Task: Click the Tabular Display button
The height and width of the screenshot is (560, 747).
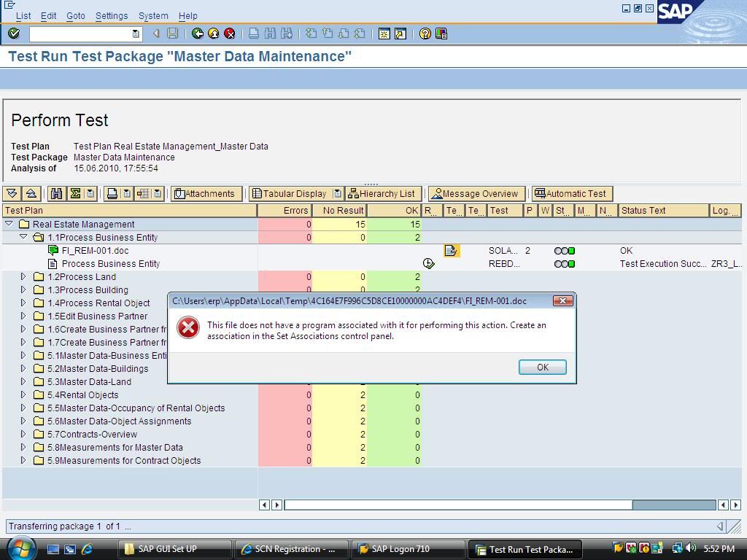Action: pyautogui.click(x=290, y=193)
